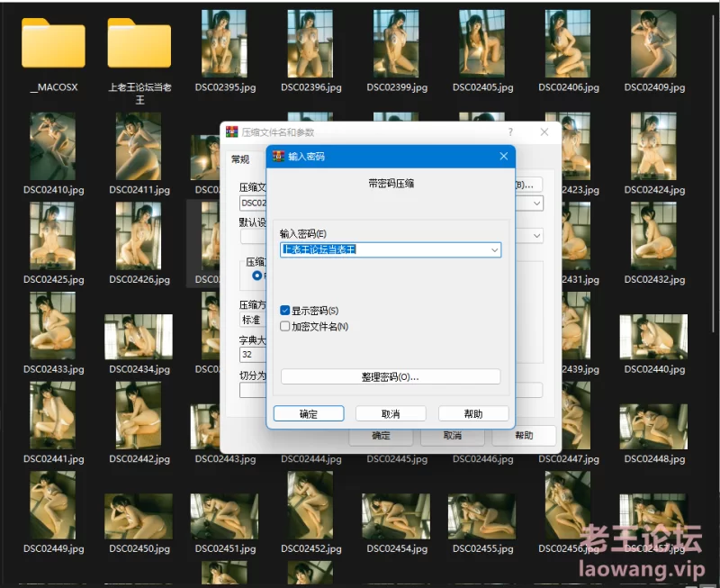Select the DSC02409.jpg thumbnail

654,43
